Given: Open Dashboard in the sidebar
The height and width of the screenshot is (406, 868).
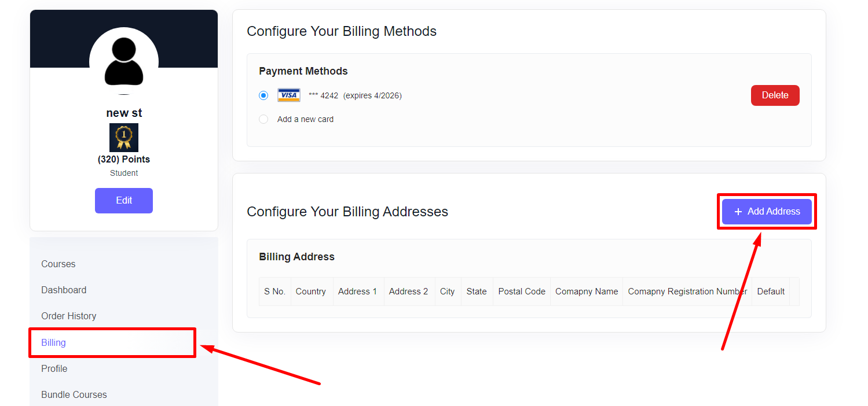Looking at the screenshot, I should pos(64,290).
